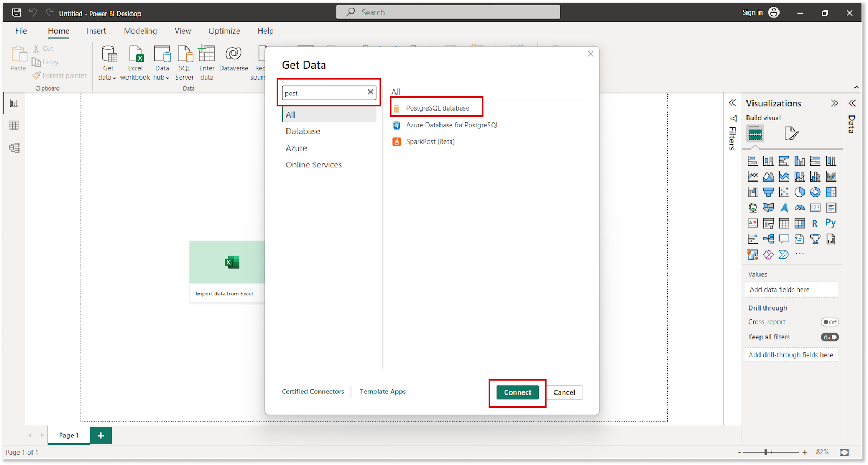868x465 pixels.
Task: Click the Excel workbook ribbon button
Action: [135, 63]
